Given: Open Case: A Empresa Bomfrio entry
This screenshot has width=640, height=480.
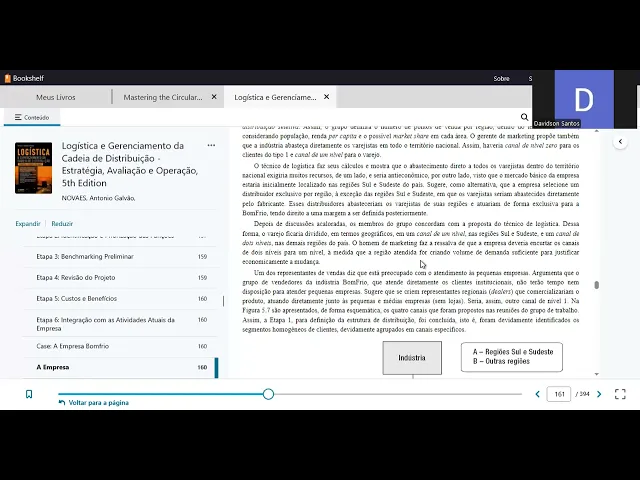Looking at the screenshot, I should (x=121, y=346).
